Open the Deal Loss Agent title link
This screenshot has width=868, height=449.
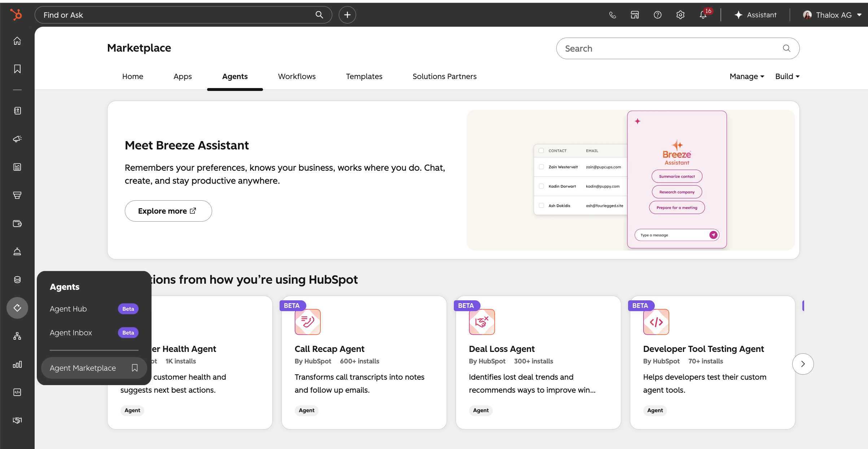tap(501, 349)
